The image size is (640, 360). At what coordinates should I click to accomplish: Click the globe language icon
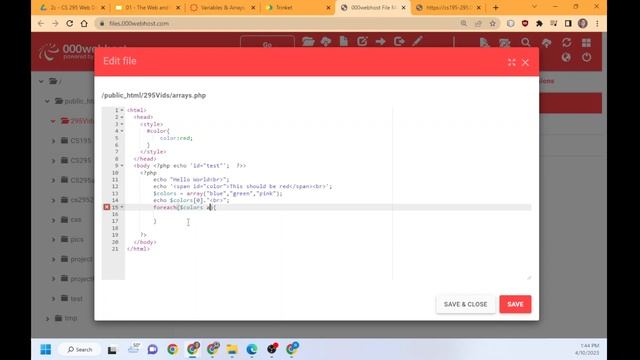coord(566,57)
